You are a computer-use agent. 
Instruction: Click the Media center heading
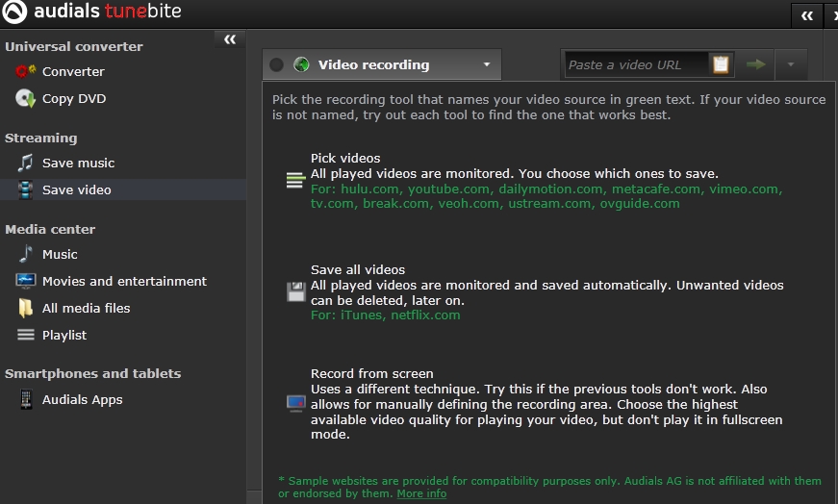[x=50, y=229]
